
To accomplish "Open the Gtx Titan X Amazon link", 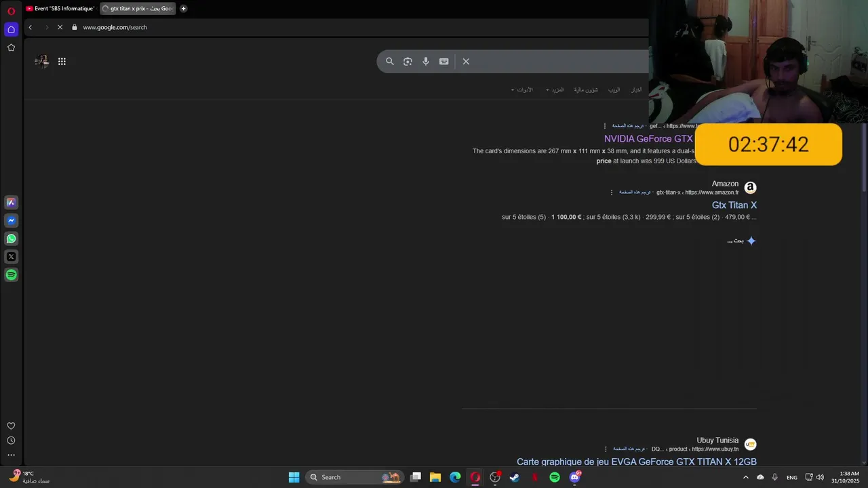I will (x=734, y=205).
